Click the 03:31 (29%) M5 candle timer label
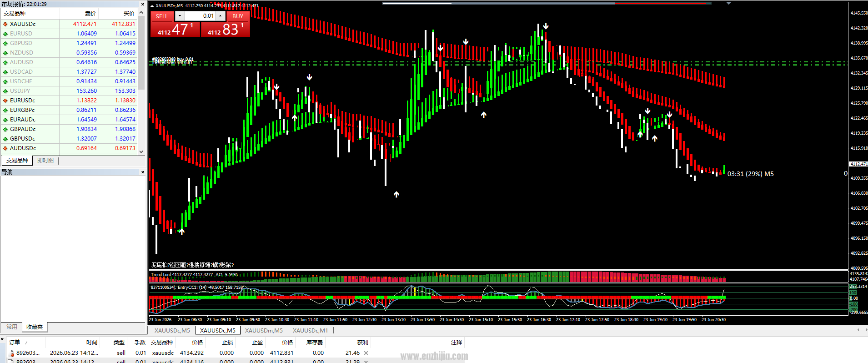Image resolution: width=868 pixels, height=363 pixels. point(751,174)
